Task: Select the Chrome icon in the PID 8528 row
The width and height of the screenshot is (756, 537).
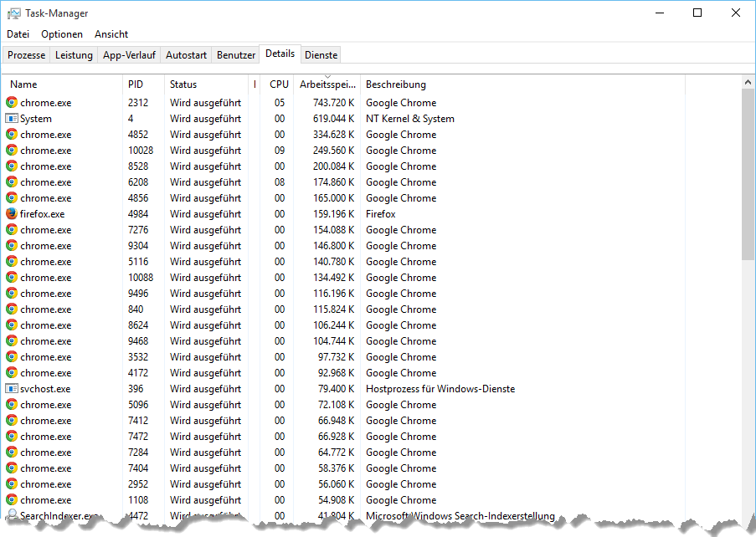Action: (x=12, y=166)
